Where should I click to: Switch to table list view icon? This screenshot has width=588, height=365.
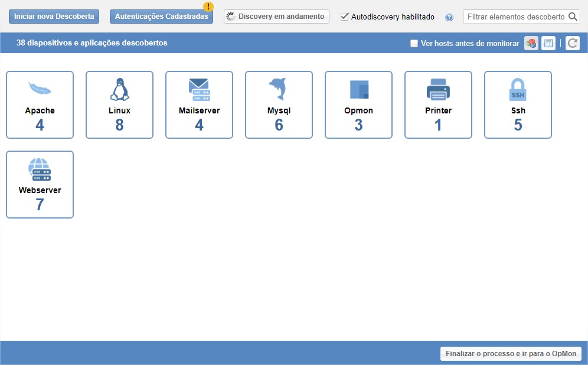click(548, 43)
